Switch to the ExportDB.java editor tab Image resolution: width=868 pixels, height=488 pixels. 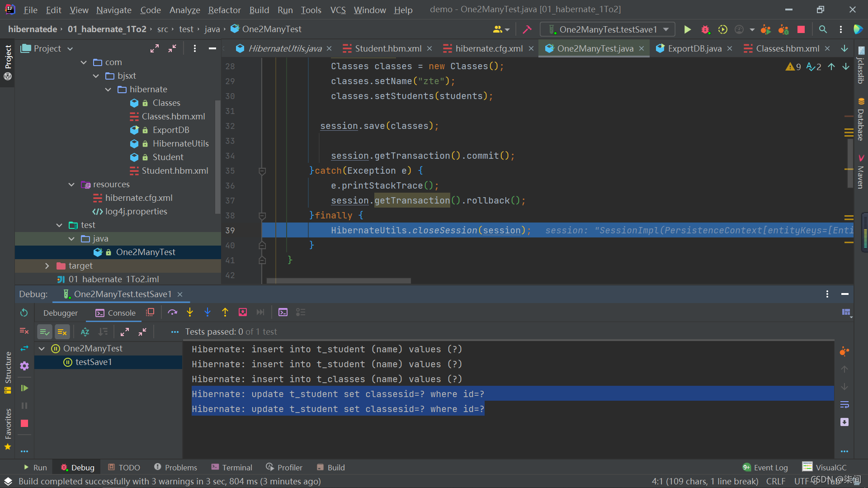(x=694, y=48)
